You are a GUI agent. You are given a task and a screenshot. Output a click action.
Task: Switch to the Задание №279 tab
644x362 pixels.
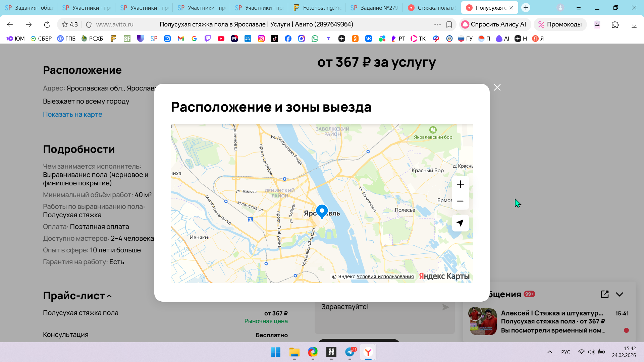(375, 8)
